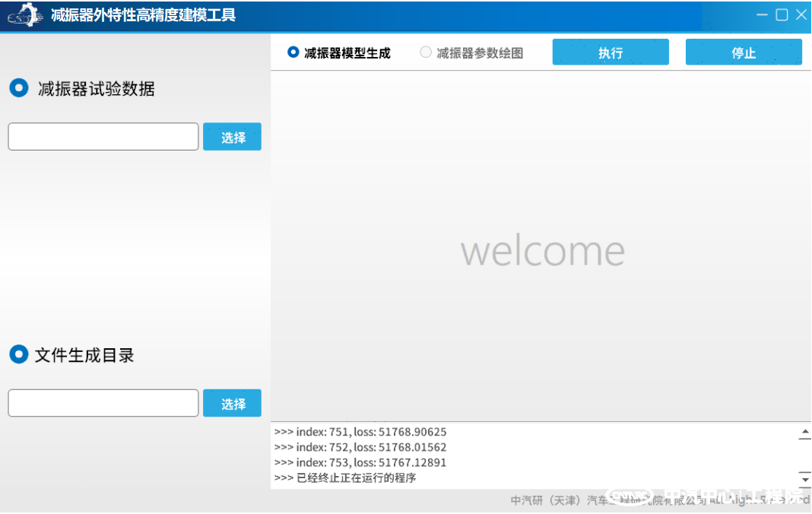The height and width of the screenshot is (514, 812).
Task: Close the modeling tool window
Action: [x=801, y=15]
